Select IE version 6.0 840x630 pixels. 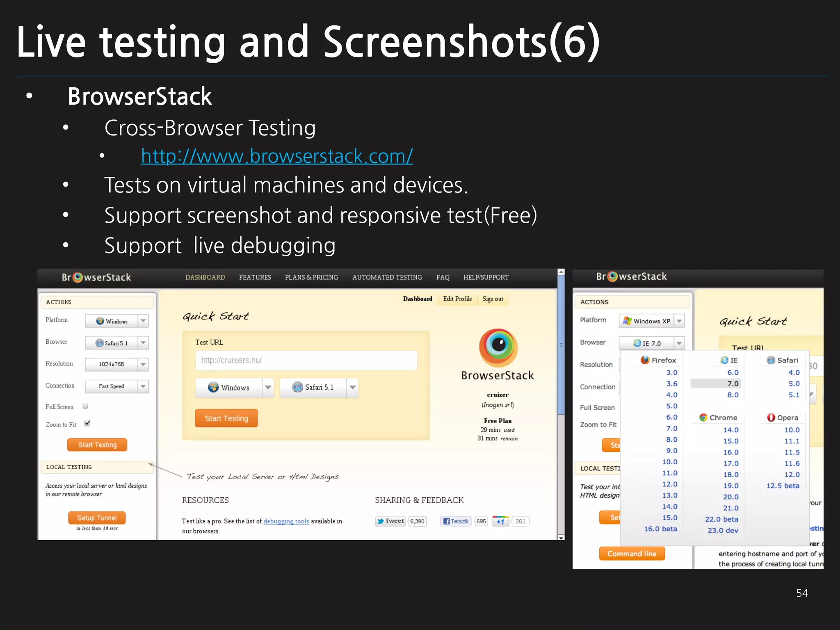pyautogui.click(x=733, y=373)
